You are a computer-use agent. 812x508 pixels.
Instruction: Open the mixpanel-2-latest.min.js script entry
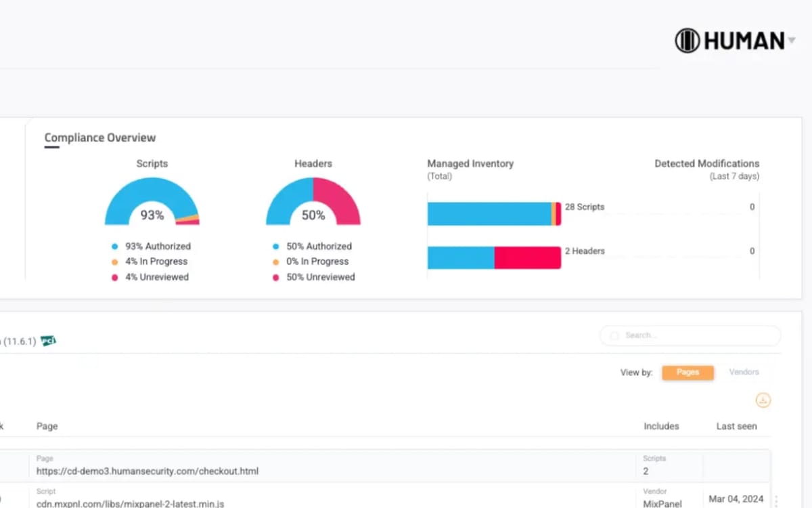coord(130,503)
